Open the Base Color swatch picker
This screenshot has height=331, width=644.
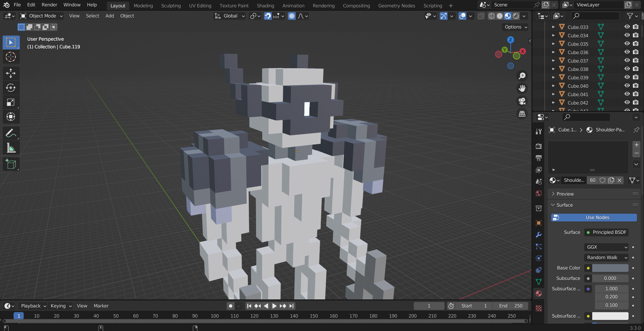(610, 268)
